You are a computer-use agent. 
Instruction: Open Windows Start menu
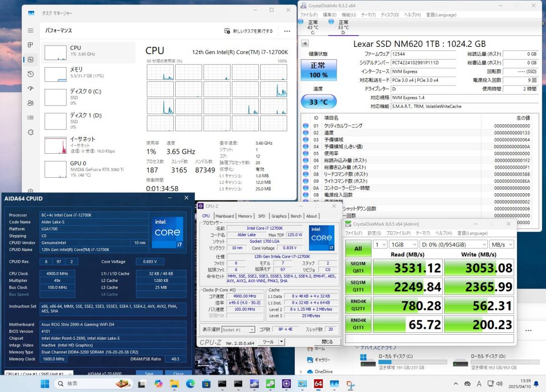(45, 384)
